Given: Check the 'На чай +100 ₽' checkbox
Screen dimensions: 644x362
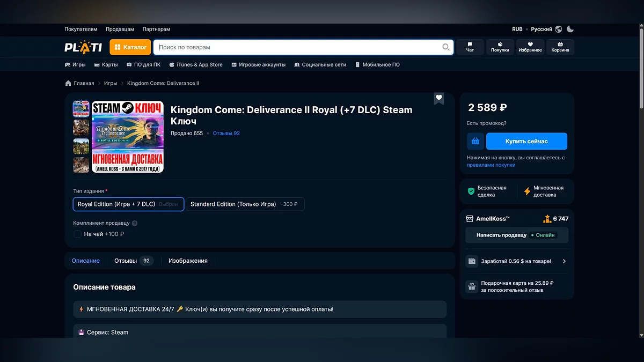Looking at the screenshot, I should [78, 234].
